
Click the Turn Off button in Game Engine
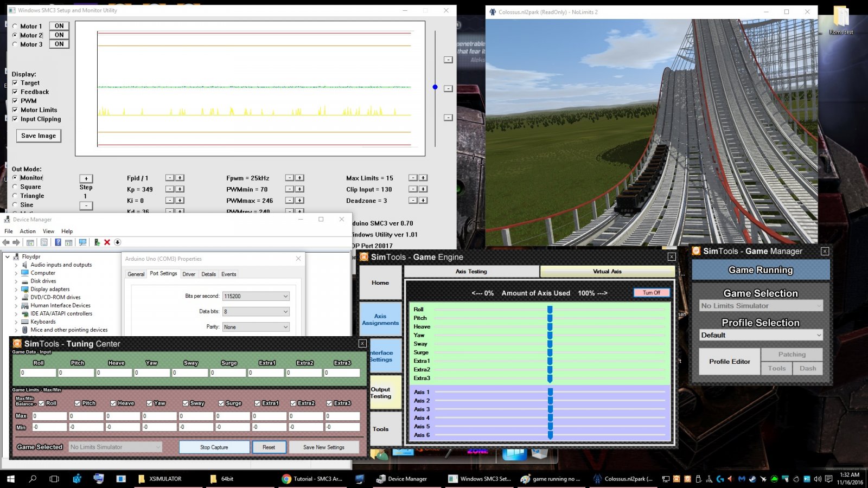(x=652, y=293)
